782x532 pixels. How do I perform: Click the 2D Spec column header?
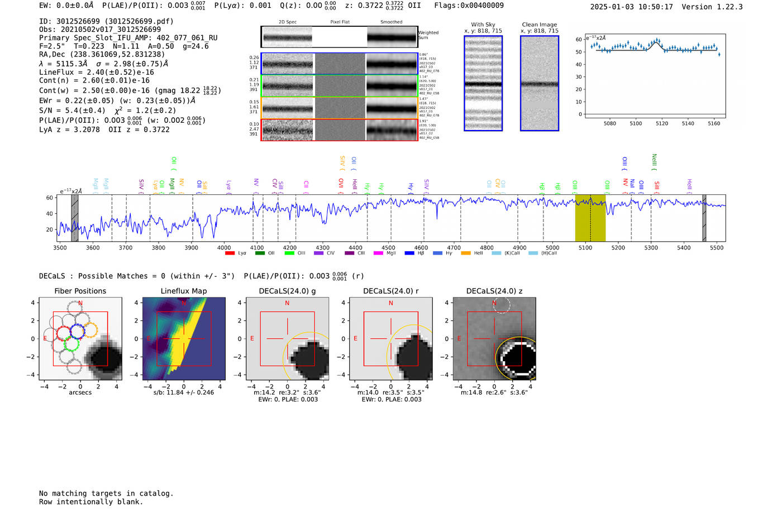coord(288,22)
